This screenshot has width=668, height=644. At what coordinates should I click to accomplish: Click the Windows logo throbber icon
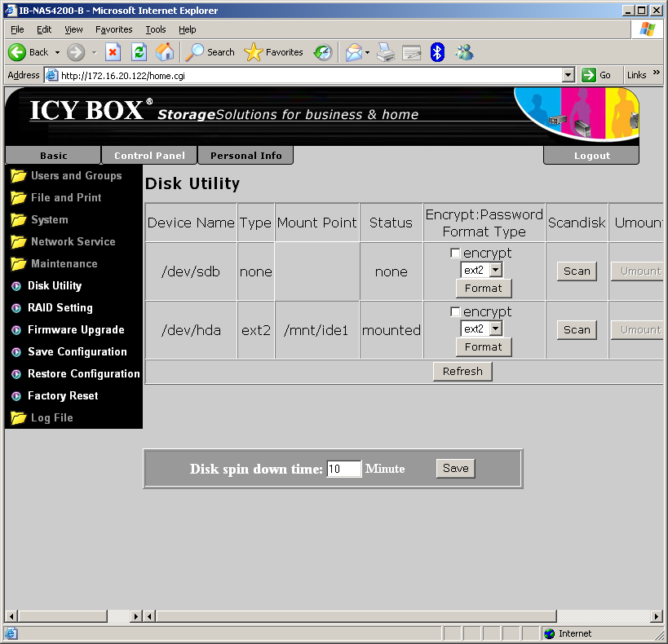click(647, 29)
